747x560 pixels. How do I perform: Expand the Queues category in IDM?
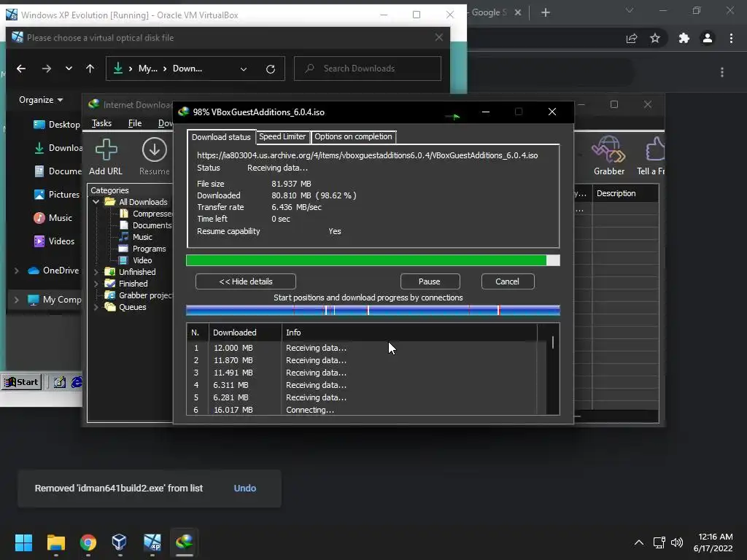(x=96, y=307)
